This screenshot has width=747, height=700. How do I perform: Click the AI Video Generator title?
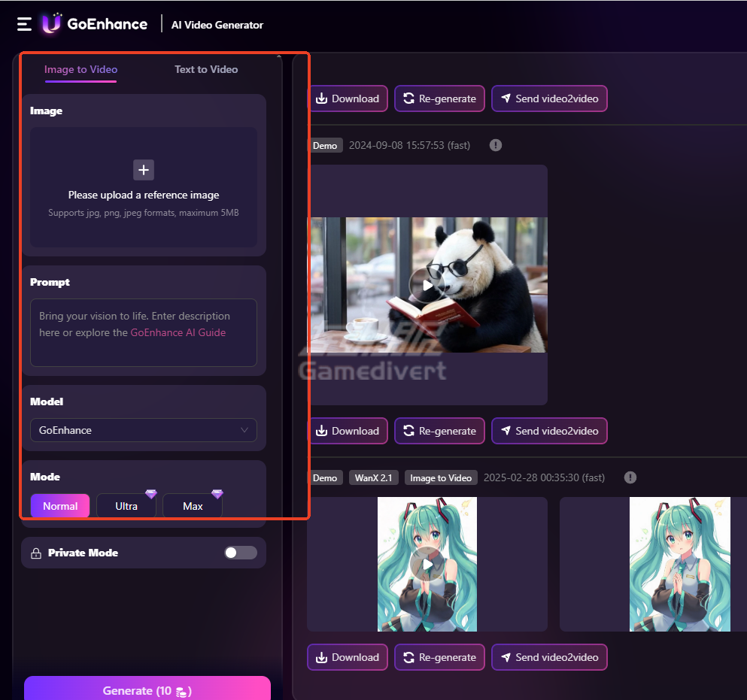(x=217, y=25)
